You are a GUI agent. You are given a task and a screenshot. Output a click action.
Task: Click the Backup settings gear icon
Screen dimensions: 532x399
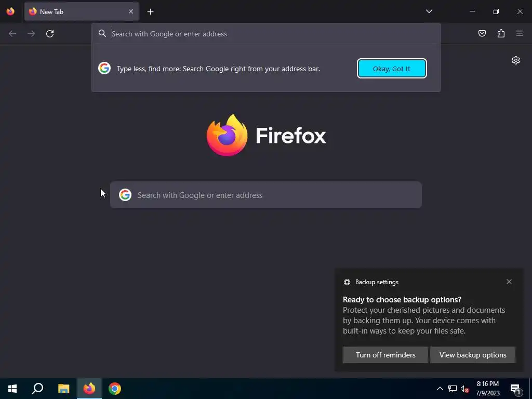(x=347, y=282)
